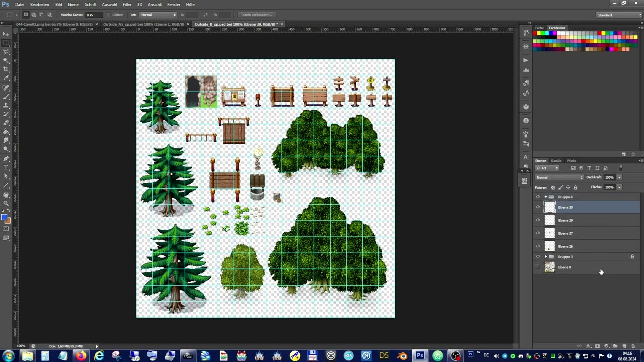Select the Paint Bucket tool

tap(6, 132)
